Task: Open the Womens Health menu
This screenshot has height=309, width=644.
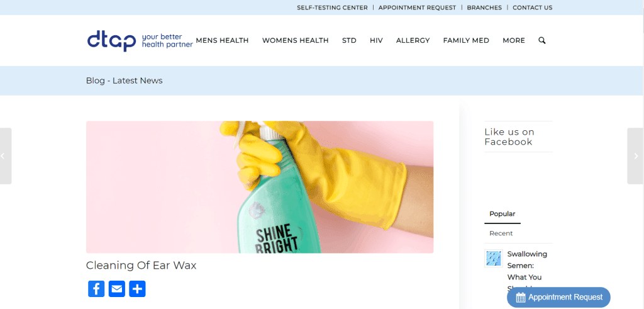Action: click(x=296, y=40)
